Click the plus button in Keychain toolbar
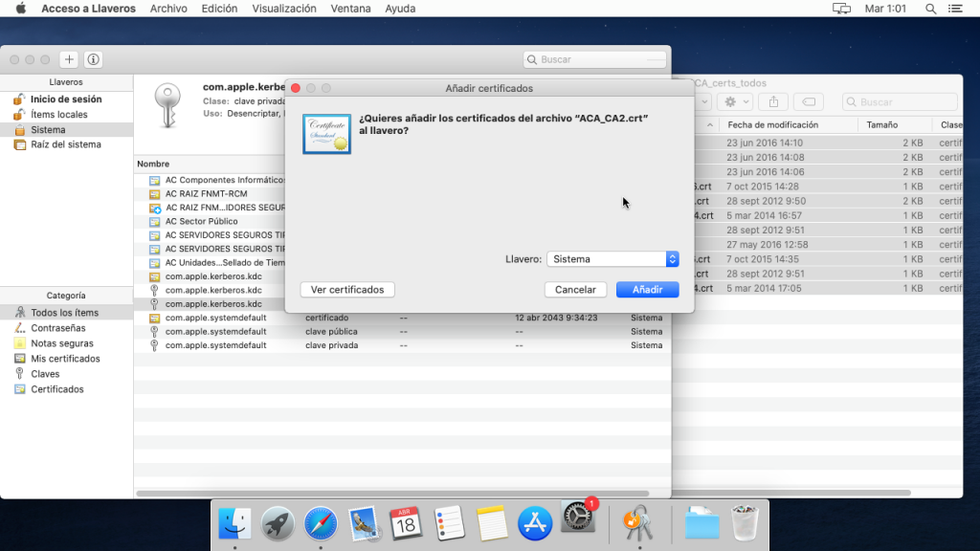The height and width of the screenshot is (551, 980). point(69,59)
